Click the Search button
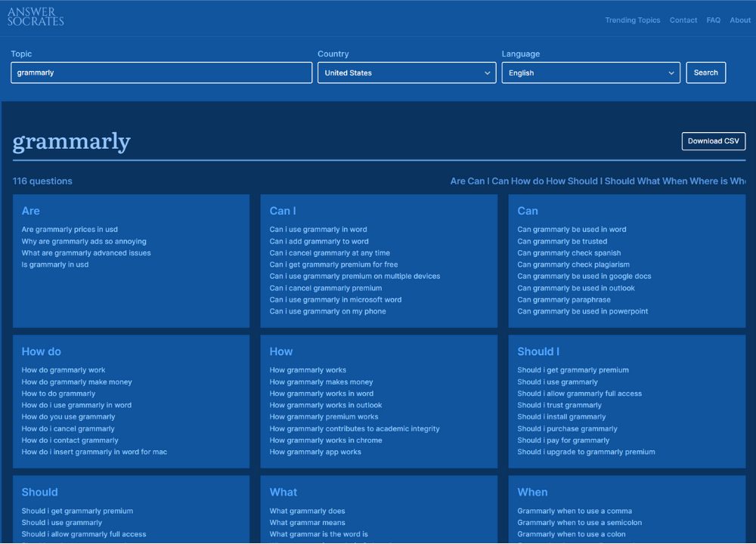This screenshot has width=756, height=544. coord(706,73)
